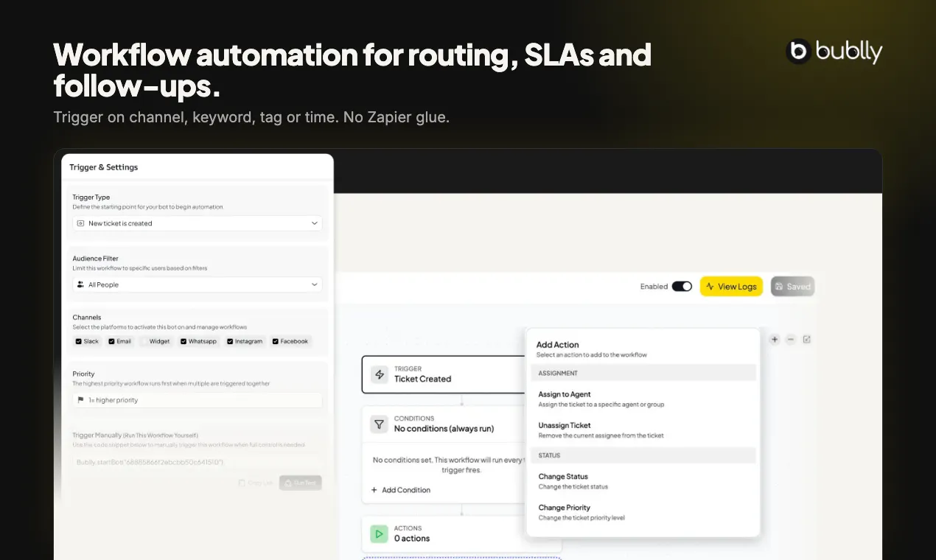Click the Bubbly.startBot code snippet field
The image size is (936, 560).
click(198, 462)
